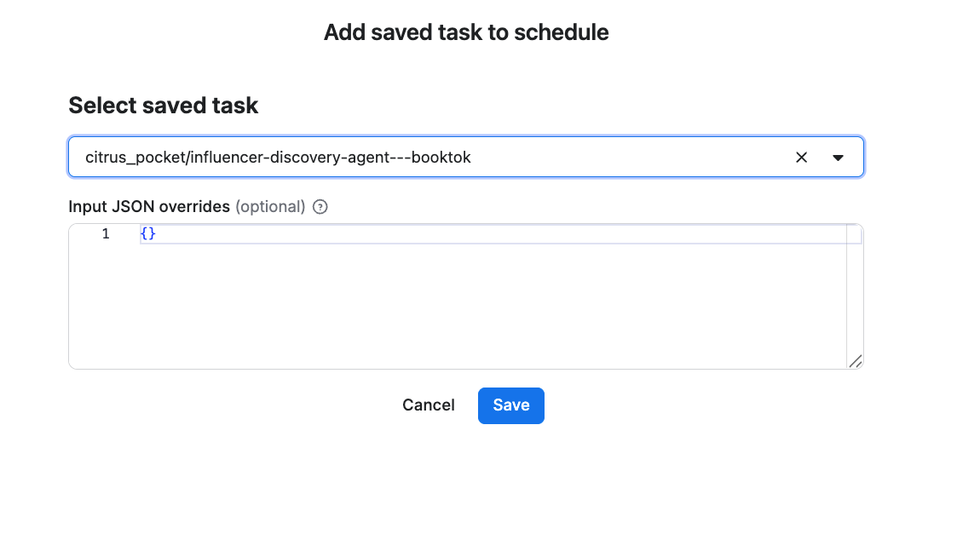Click the Input JSON overrides label
The width and height of the screenshot is (980, 557).
[149, 206]
